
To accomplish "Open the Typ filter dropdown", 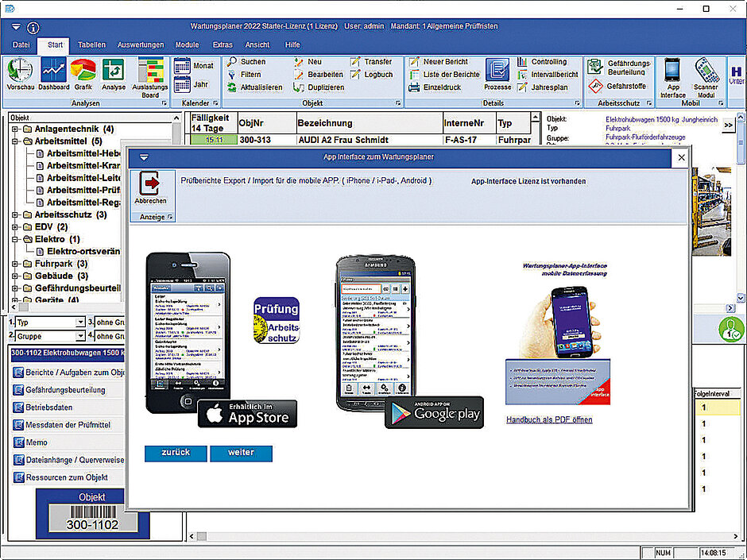I will coord(80,323).
